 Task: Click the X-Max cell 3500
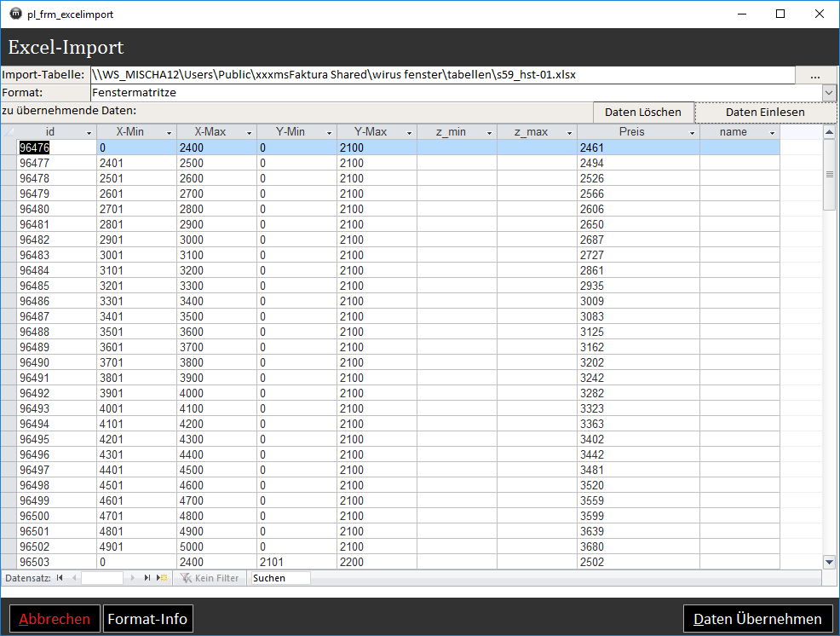[216, 316]
